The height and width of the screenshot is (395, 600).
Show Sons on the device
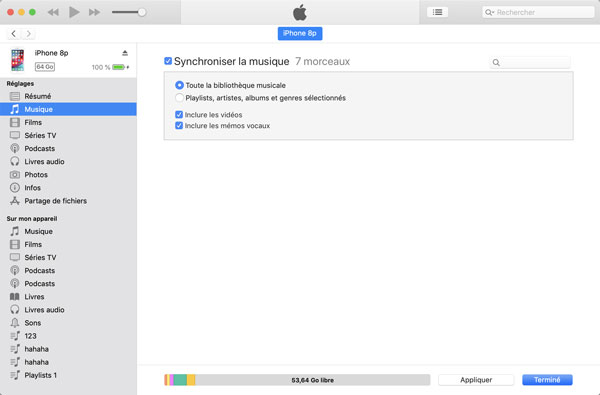tap(68, 323)
